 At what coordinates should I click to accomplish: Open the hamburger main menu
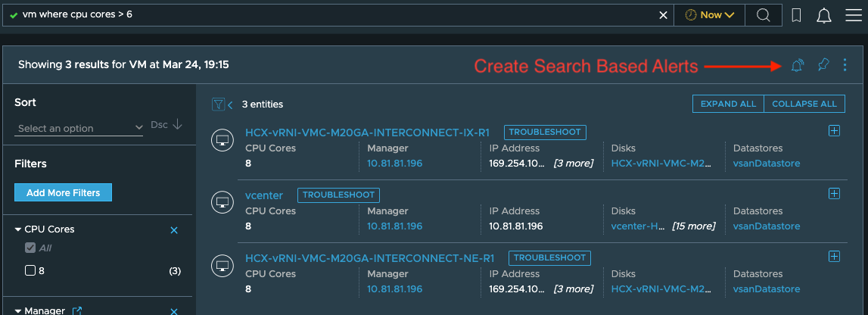click(x=854, y=15)
